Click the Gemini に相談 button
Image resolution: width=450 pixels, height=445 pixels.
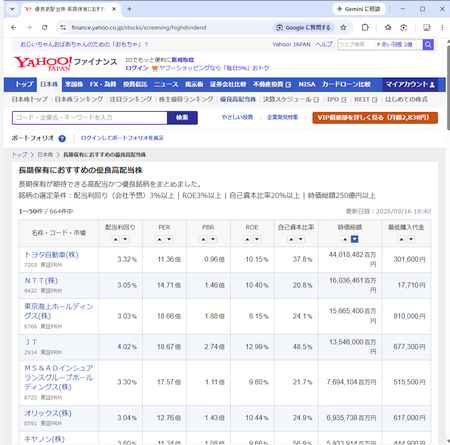359,9
